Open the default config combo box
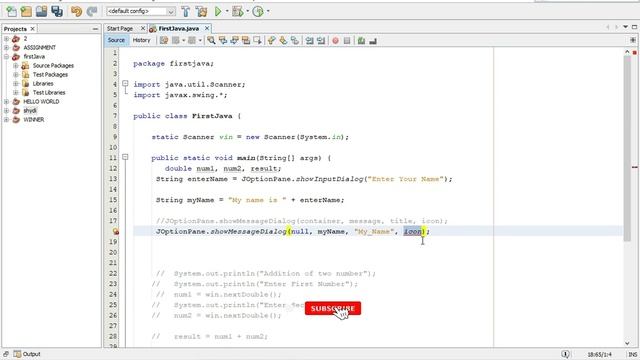Viewport: 640px width, 360px height. [141, 11]
